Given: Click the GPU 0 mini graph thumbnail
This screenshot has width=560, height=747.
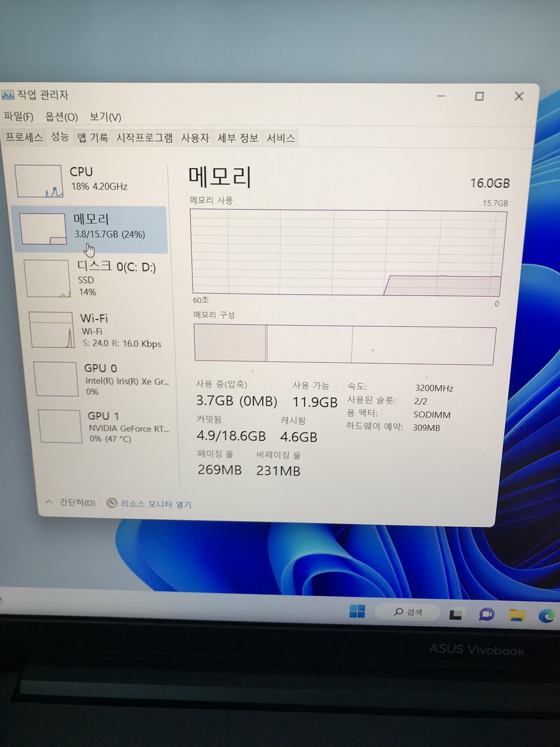Looking at the screenshot, I should click(56, 379).
